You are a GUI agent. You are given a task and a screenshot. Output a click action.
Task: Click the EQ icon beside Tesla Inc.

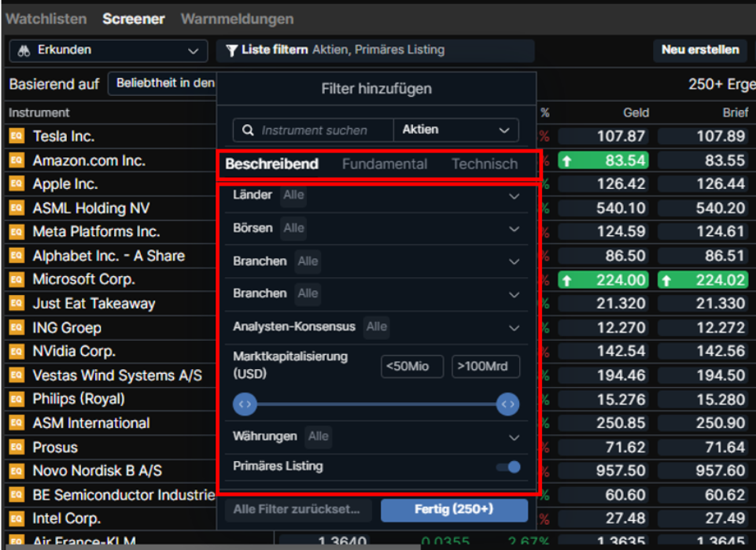pos(17,136)
